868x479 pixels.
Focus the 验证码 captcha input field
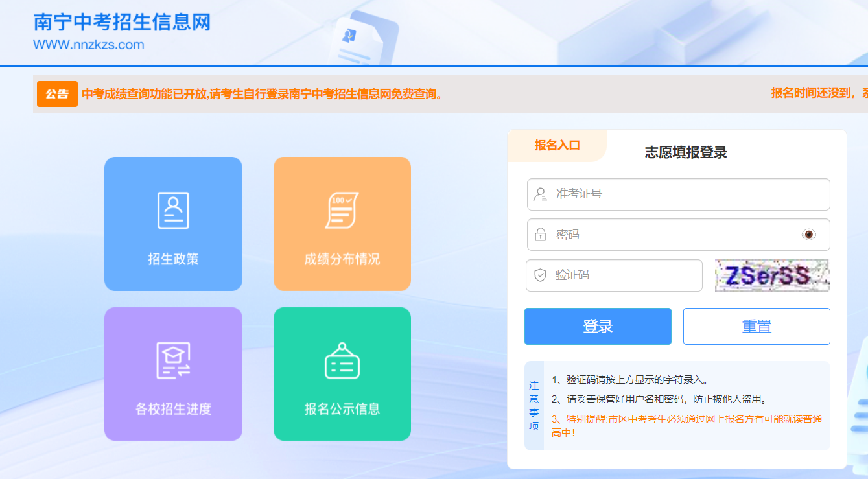click(622, 275)
